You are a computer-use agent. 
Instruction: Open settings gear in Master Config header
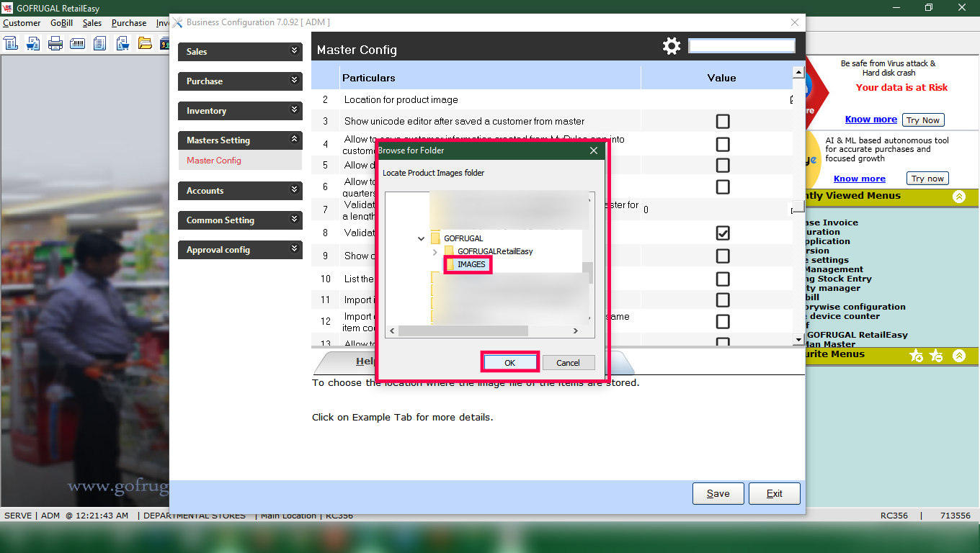[x=672, y=47]
